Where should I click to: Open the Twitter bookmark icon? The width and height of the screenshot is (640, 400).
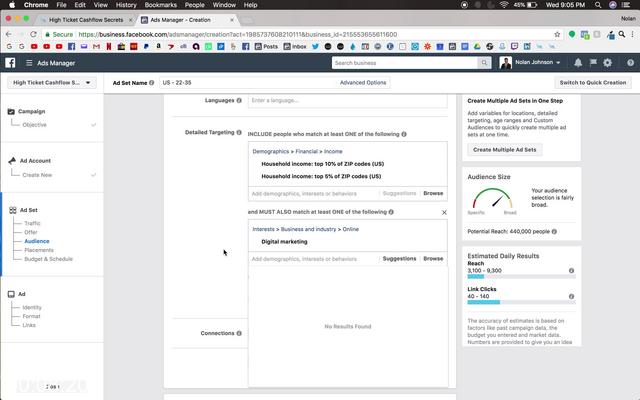(315, 47)
